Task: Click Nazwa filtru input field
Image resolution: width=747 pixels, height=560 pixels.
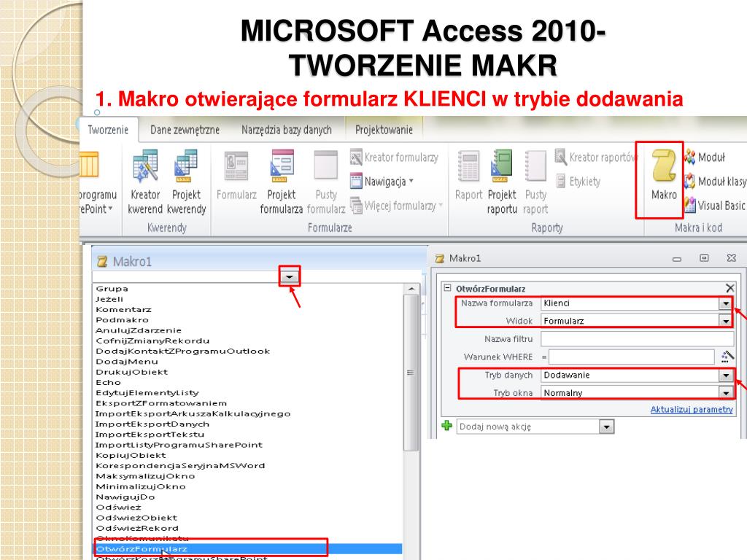Action: tap(637, 339)
